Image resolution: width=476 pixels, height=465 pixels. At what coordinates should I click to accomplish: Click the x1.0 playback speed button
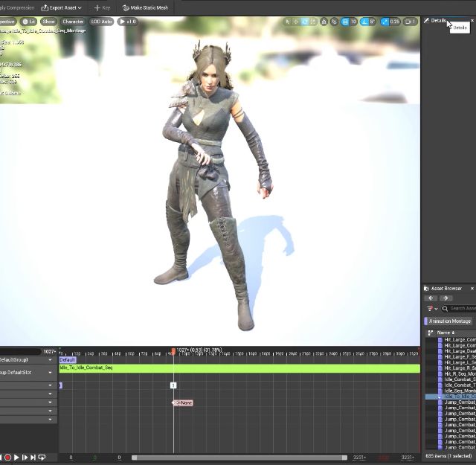127,22
